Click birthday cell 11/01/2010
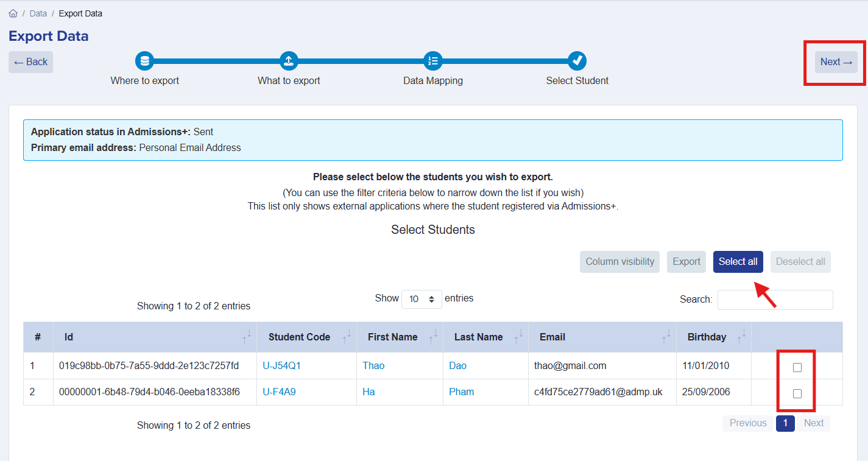The height and width of the screenshot is (461, 868). (x=714, y=366)
